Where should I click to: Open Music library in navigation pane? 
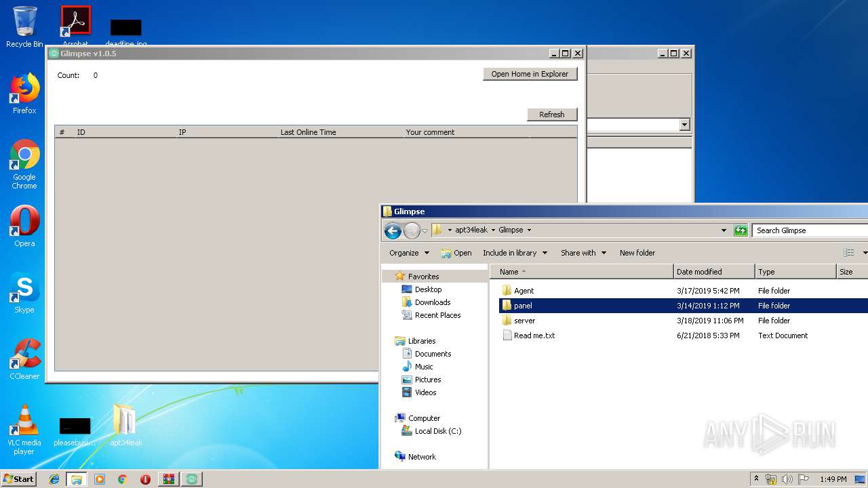[x=424, y=367]
